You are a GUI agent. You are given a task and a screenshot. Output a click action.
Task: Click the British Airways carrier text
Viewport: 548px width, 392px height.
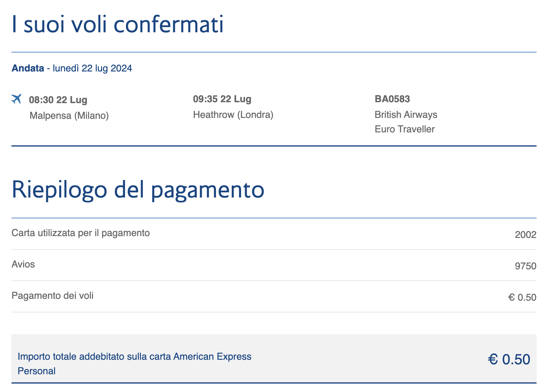pyautogui.click(x=406, y=115)
